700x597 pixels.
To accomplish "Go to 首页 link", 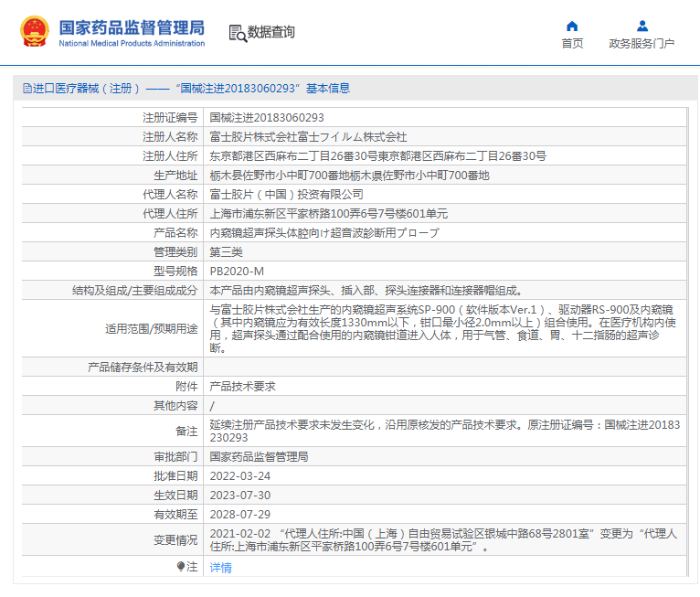I will point(572,43).
